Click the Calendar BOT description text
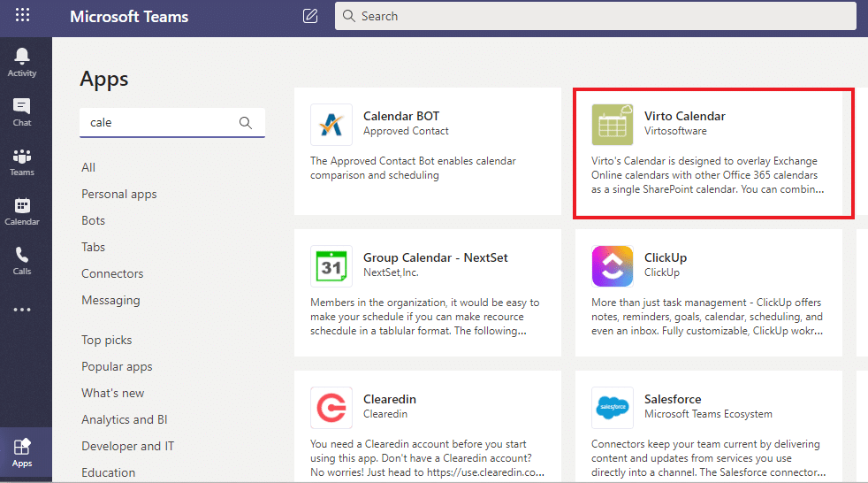 (x=413, y=168)
